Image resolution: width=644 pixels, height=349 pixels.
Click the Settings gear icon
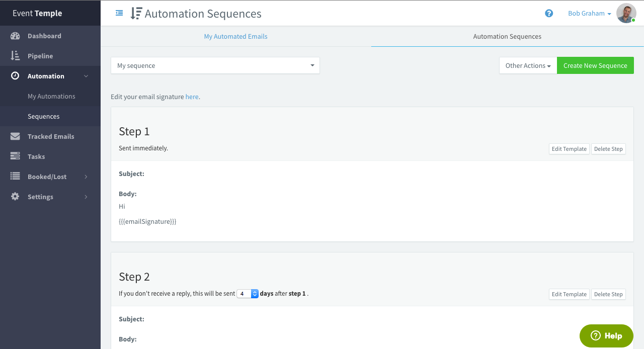point(15,197)
